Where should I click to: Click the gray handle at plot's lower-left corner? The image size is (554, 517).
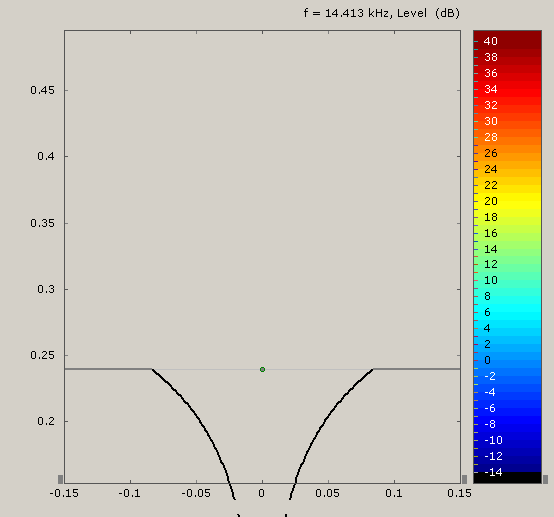click(60, 479)
